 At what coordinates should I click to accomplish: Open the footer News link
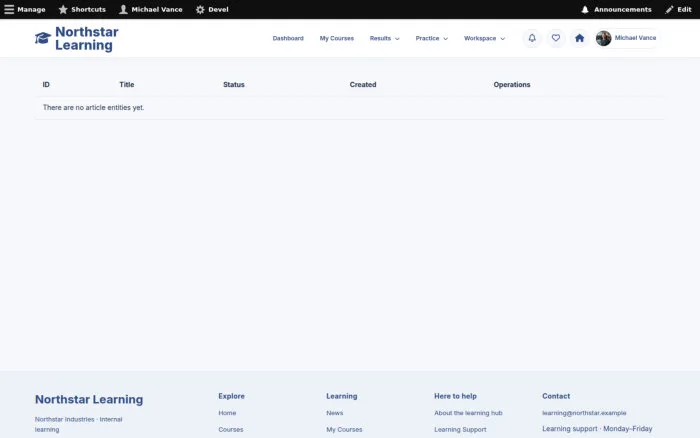coord(335,413)
